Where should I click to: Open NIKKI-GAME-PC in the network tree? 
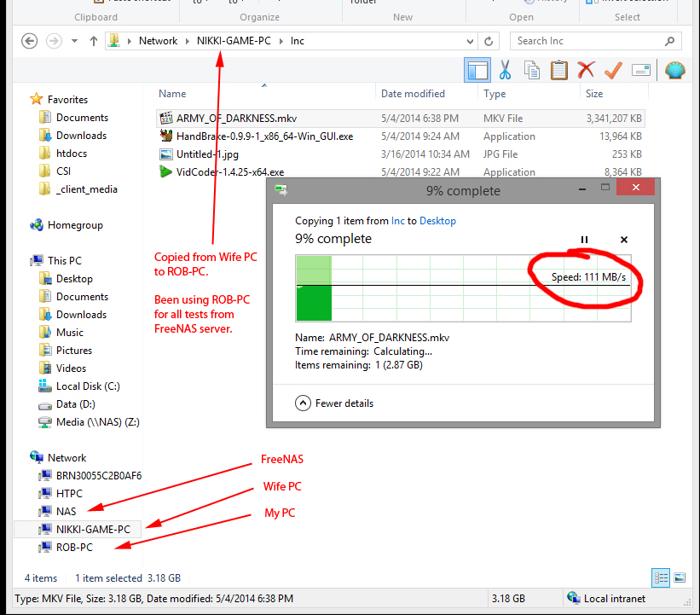pos(93,529)
